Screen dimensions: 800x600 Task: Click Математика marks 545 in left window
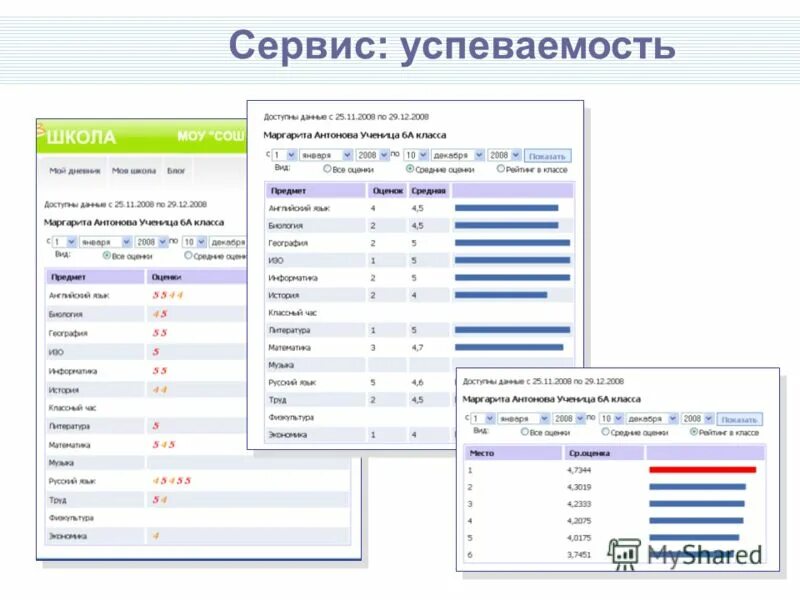[164, 445]
